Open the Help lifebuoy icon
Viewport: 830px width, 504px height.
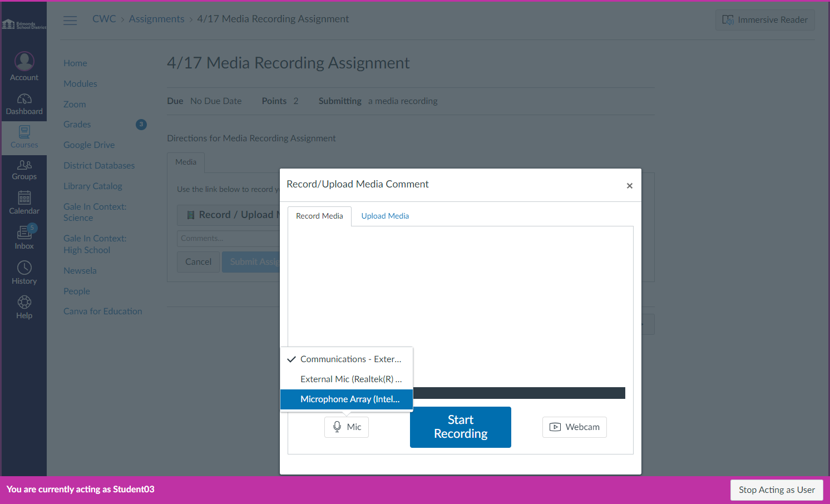(24, 307)
